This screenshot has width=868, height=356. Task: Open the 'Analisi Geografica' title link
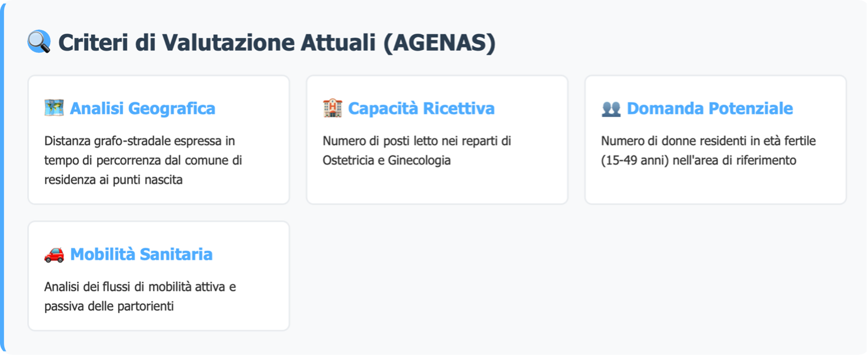coord(142,108)
